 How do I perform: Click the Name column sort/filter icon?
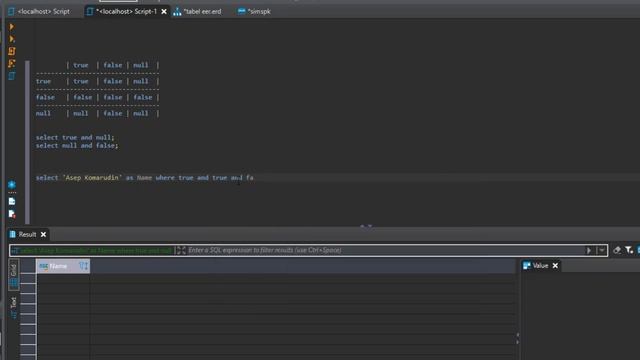84,266
